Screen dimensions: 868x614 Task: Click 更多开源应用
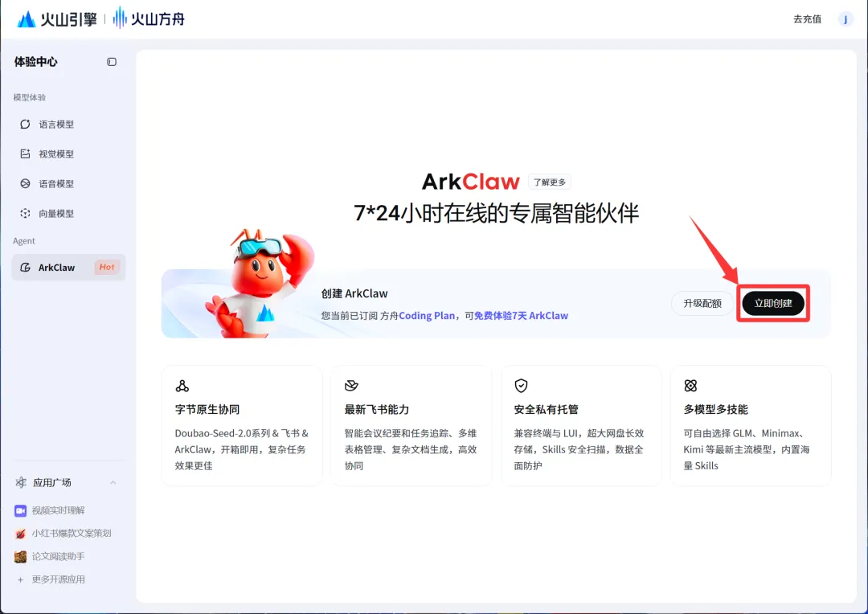click(58, 579)
